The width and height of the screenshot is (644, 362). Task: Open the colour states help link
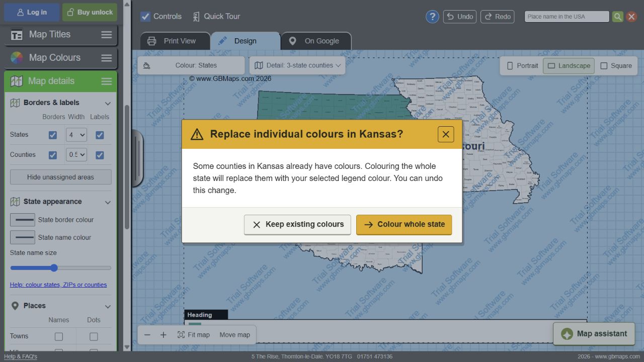[x=58, y=285]
